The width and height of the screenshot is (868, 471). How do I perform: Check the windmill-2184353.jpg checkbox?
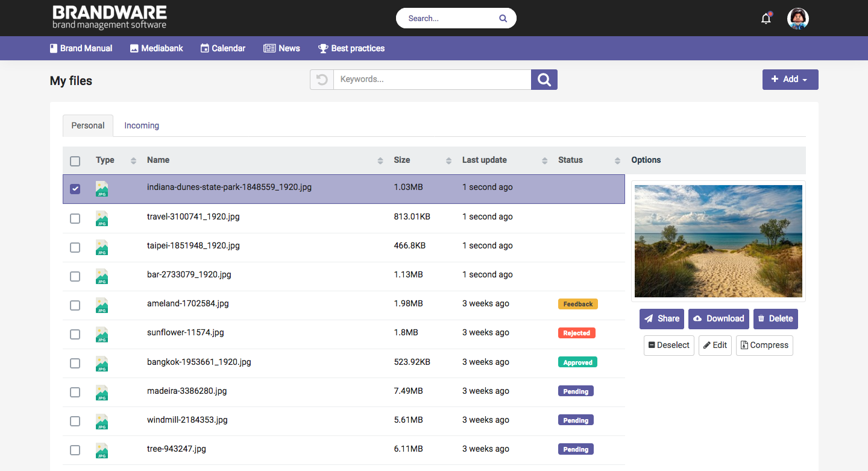[x=75, y=421]
